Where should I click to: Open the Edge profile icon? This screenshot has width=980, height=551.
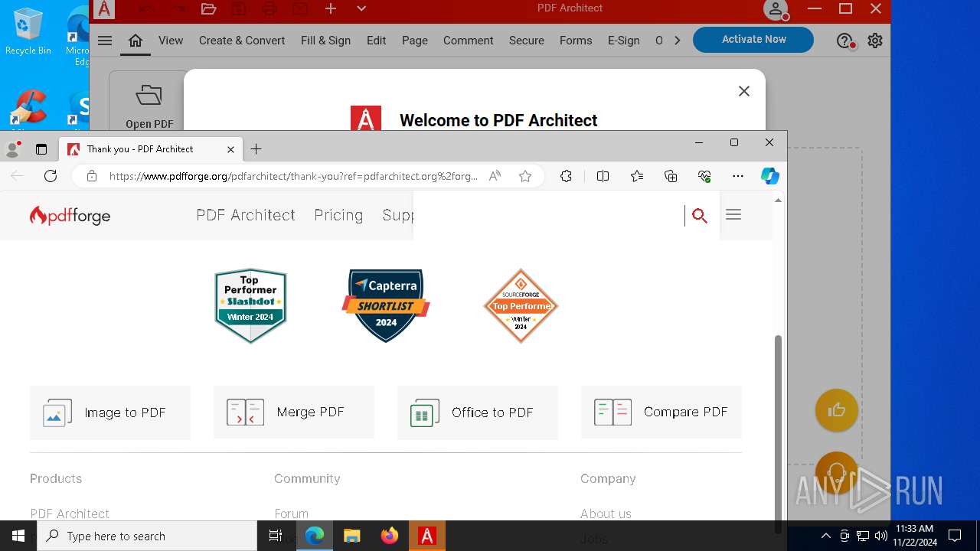pyautogui.click(x=13, y=149)
